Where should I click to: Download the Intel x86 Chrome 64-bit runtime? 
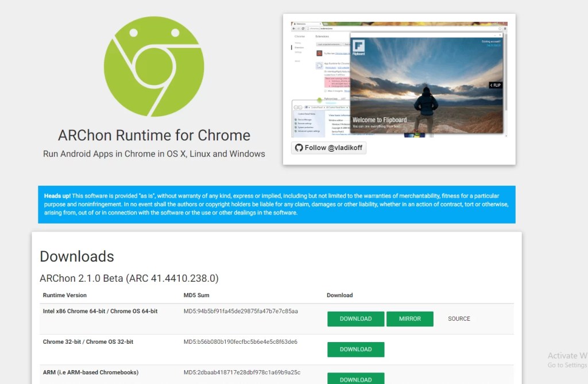(x=355, y=318)
